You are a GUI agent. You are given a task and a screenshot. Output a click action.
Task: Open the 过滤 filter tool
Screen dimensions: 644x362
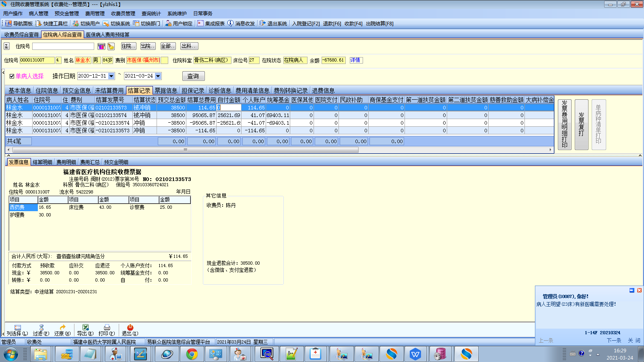pos(41,328)
